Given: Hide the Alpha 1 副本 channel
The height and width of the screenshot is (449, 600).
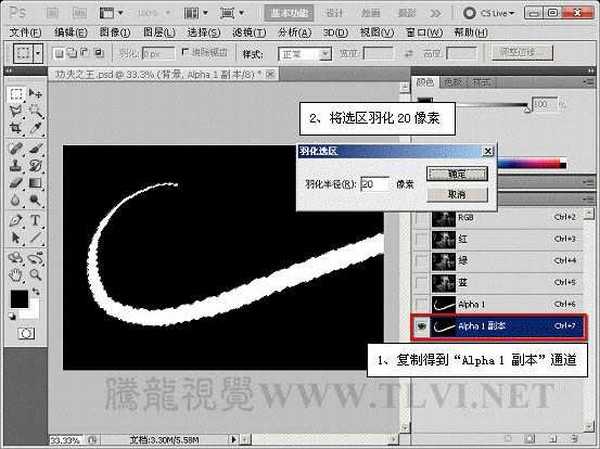Looking at the screenshot, I should tap(421, 325).
